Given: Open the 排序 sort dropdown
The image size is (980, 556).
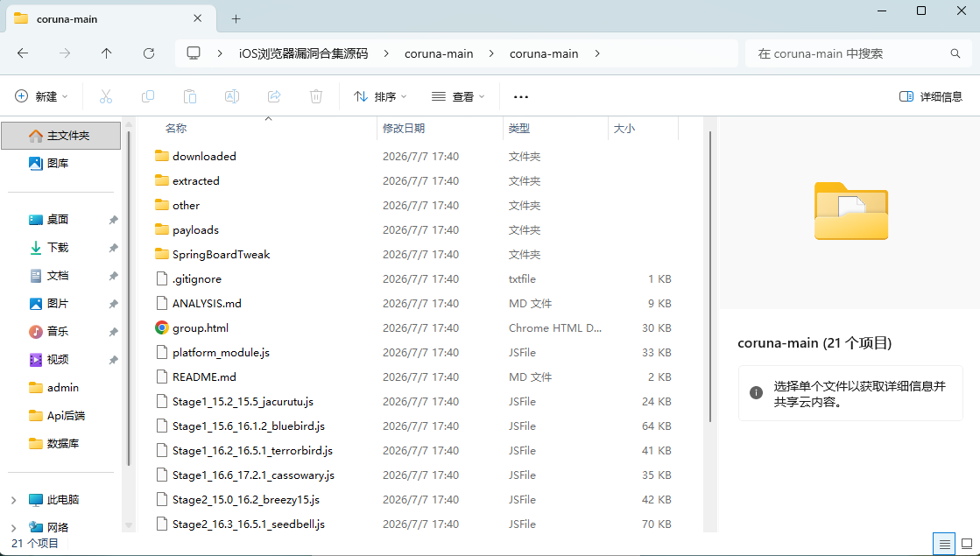Looking at the screenshot, I should pyautogui.click(x=380, y=96).
